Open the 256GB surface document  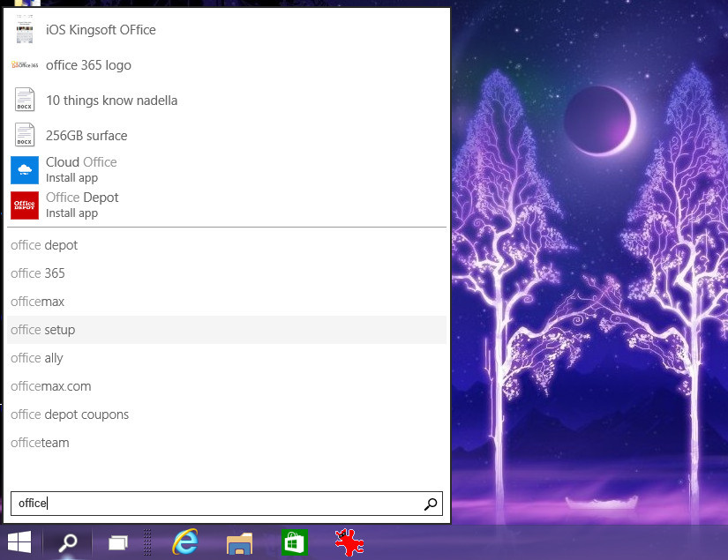click(86, 136)
